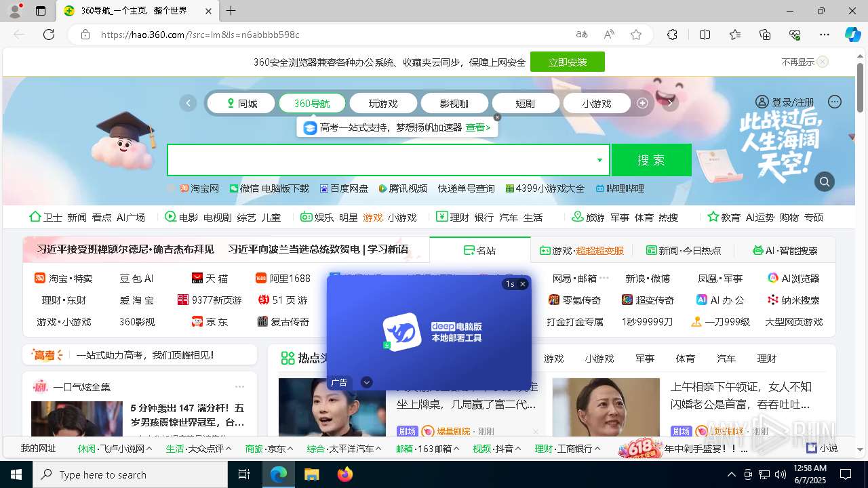
Task: Open the Copilot sidebar icon
Action: tap(852, 35)
